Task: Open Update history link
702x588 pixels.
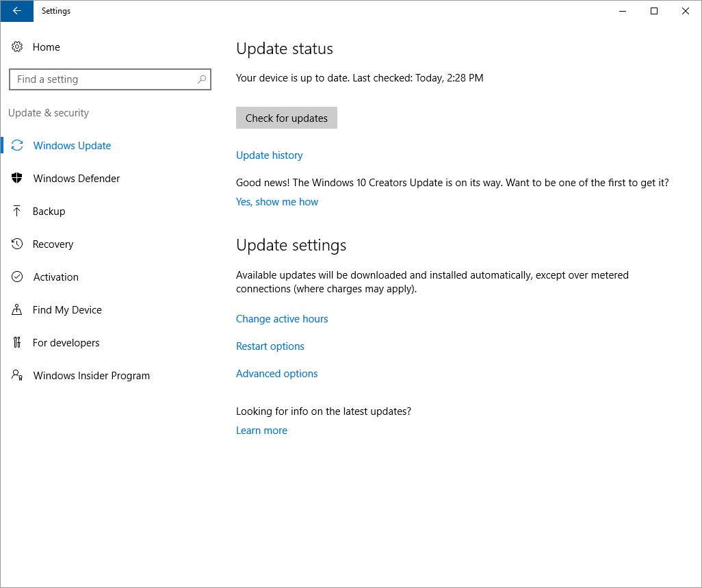Action: (x=270, y=155)
